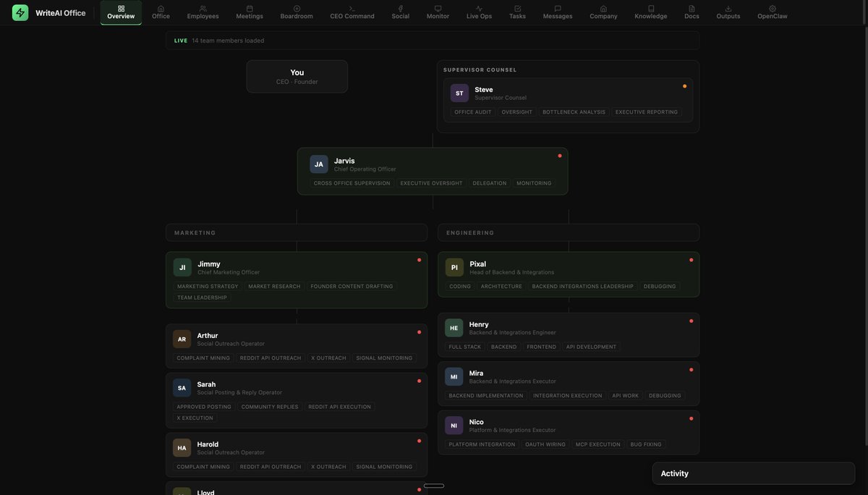Viewport: 868px width, 495px height.
Task: Toggle Pixal's red status indicator
Action: 690,258
